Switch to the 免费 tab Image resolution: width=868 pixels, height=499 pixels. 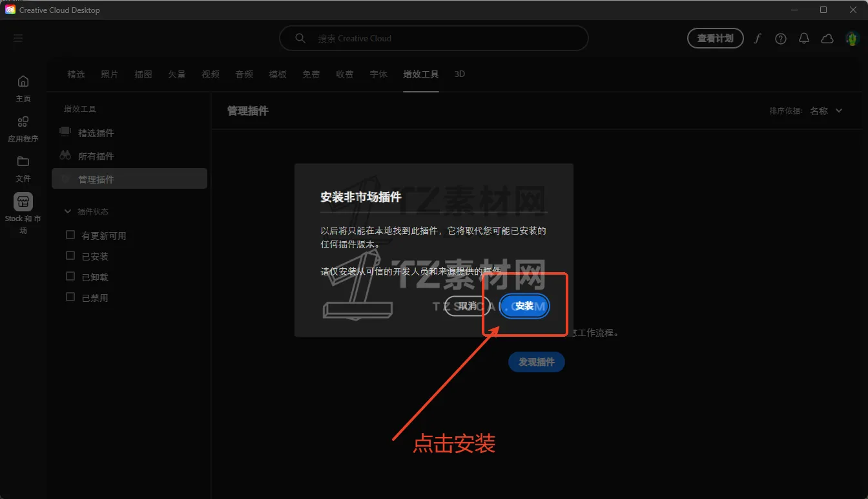pyautogui.click(x=311, y=74)
